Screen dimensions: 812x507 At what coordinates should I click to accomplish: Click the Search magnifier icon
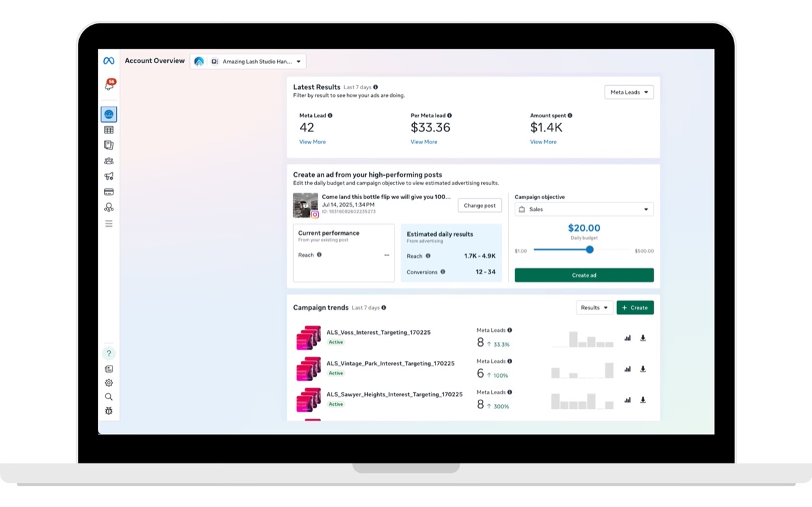pos(109,397)
